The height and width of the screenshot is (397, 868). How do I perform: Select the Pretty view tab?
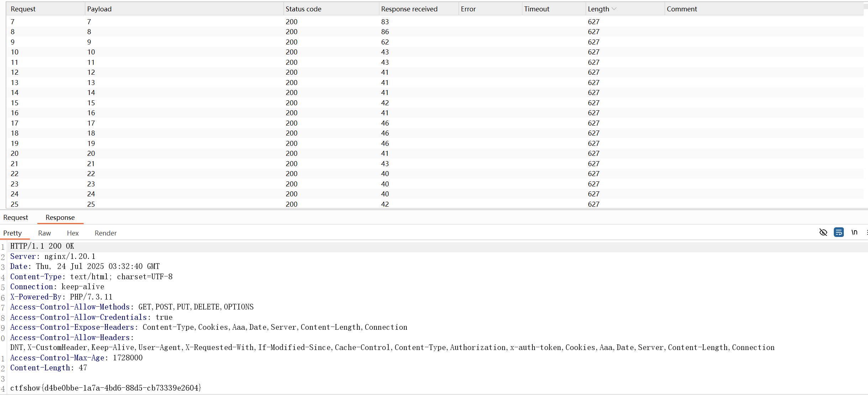(x=12, y=233)
